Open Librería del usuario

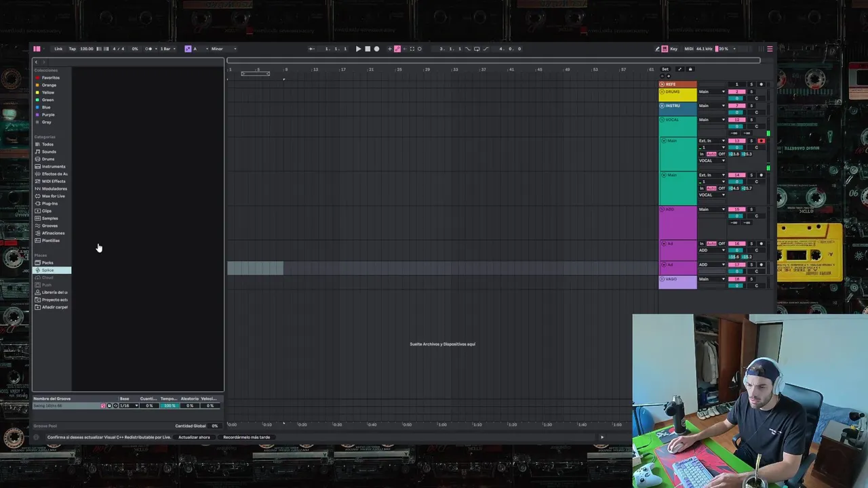tap(54, 292)
